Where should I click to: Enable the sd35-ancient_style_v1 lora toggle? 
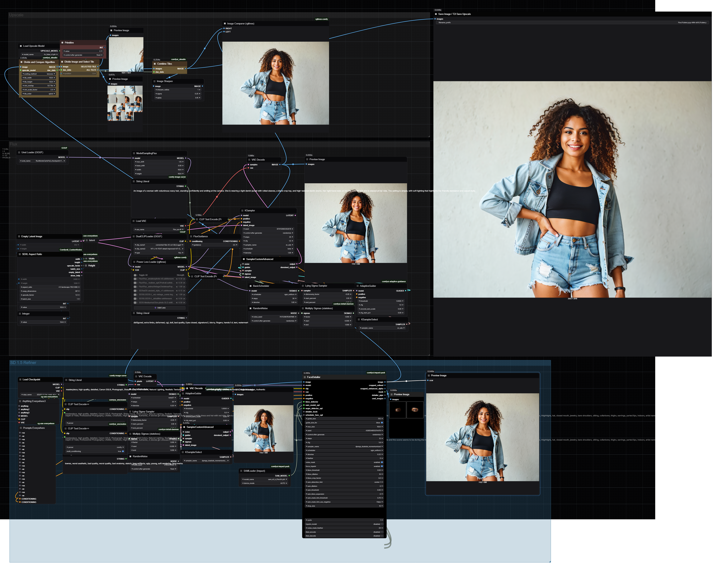coord(135,291)
